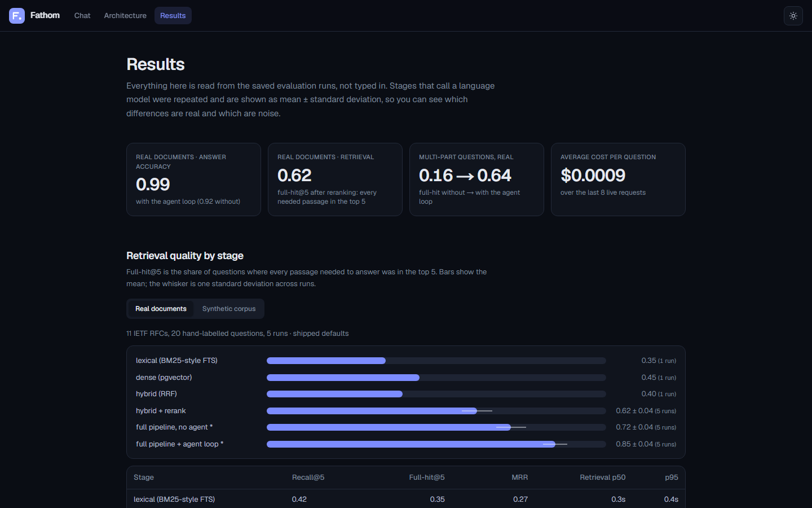Click the Results page heading

pyautogui.click(x=156, y=64)
